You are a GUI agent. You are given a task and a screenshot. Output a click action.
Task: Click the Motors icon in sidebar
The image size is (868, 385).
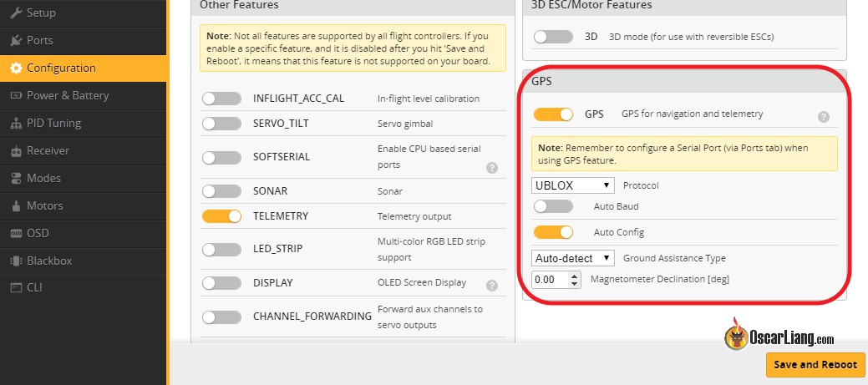pos(17,205)
